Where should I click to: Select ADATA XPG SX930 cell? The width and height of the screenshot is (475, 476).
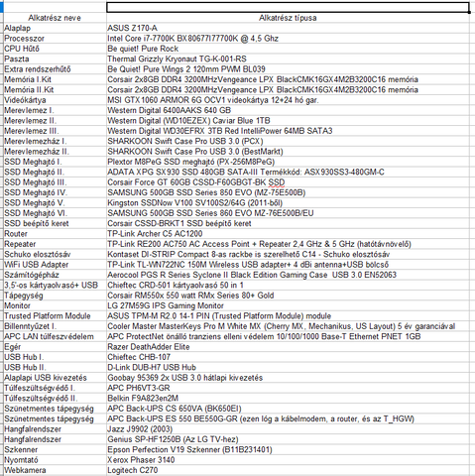(x=288, y=172)
